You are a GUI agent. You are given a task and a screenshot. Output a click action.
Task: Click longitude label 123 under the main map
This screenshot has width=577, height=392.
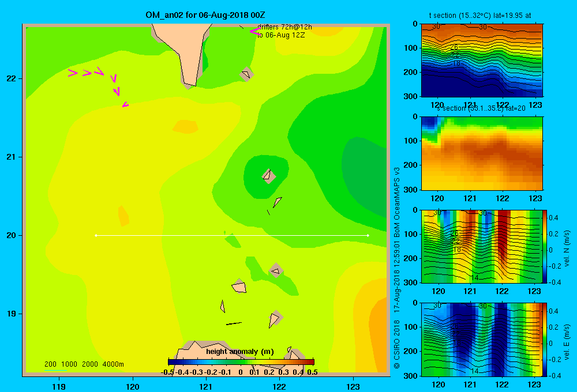point(353,386)
